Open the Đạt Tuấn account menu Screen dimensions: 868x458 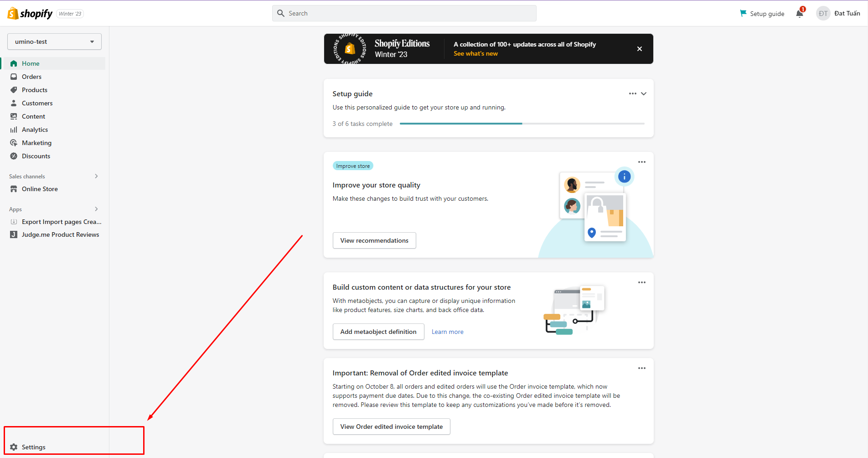point(838,13)
